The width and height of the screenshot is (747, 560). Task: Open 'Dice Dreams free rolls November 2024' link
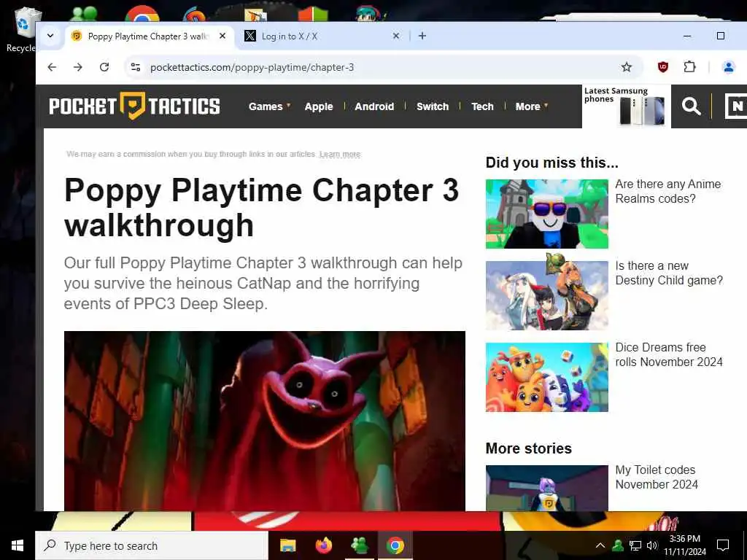click(669, 354)
